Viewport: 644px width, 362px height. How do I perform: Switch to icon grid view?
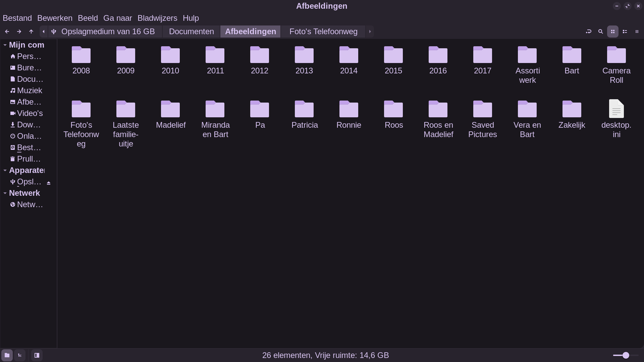[x=612, y=32]
